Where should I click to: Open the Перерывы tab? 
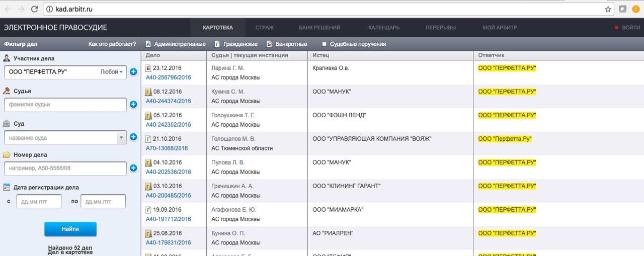click(x=440, y=28)
